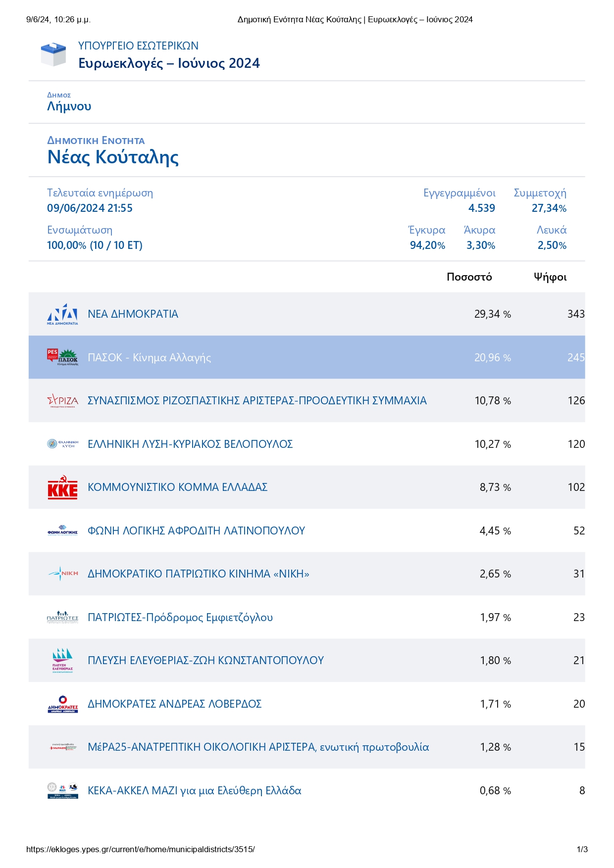Click the NIKH party logo
The image size is (614, 868).
(62, 574)
